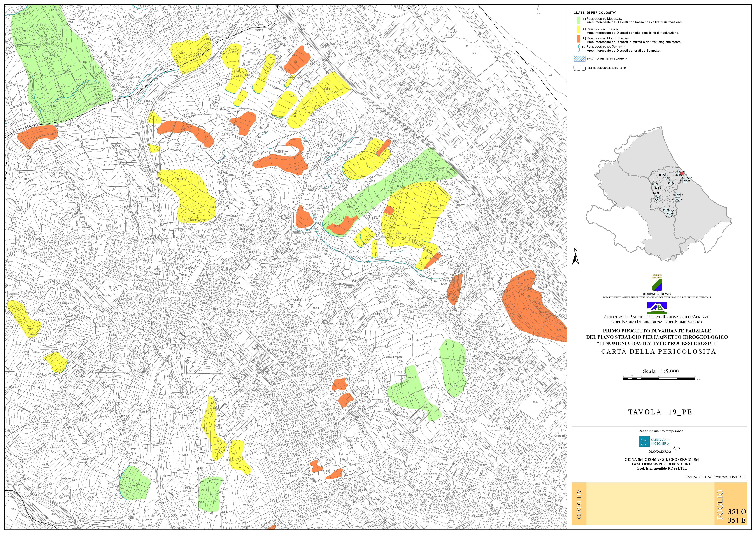Click the dashed Limite Comunale legend box

click(x=579, y=68)
